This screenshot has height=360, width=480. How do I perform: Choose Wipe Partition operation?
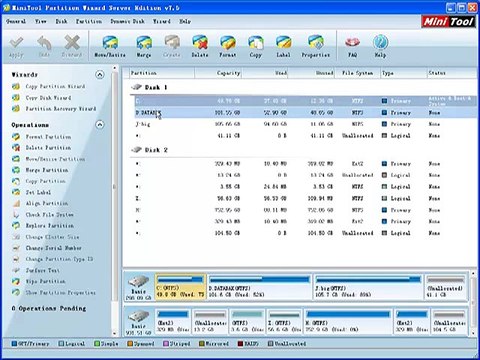(x=39, y=281)
